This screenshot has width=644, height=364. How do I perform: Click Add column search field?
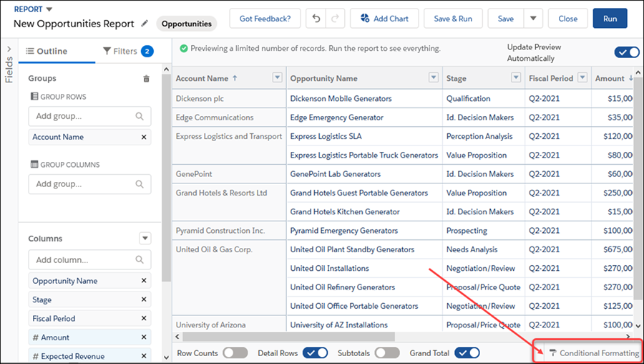coord(89,259)
